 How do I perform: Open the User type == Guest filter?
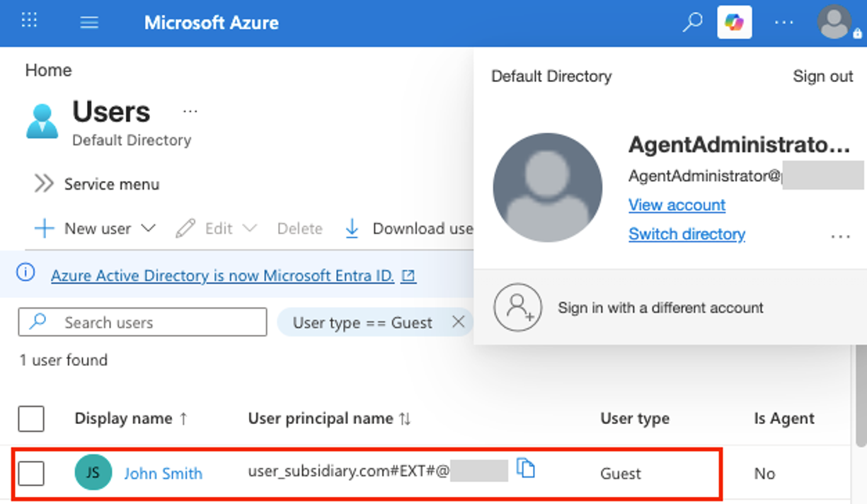[x=362, y=323]
